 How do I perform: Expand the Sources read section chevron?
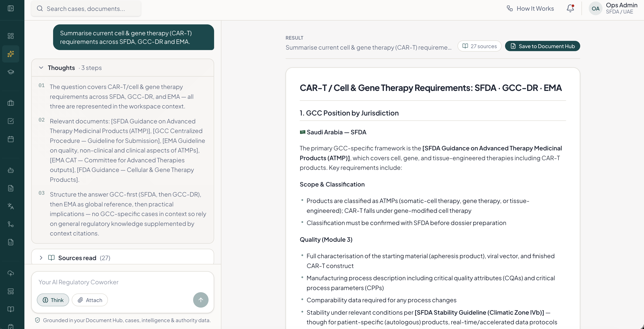click(x=41, y=258)
